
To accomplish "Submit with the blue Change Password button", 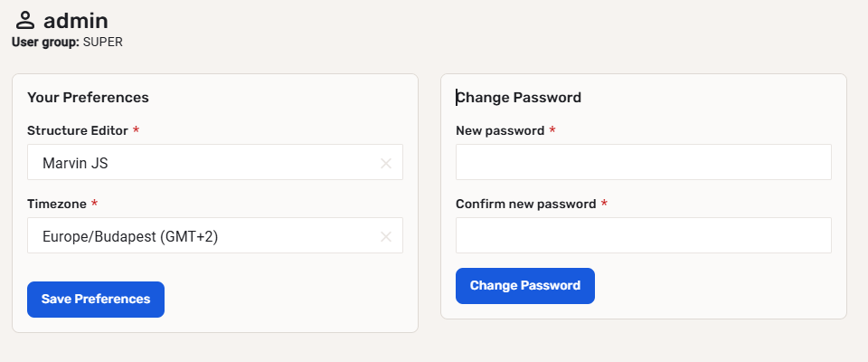I will coord(525,286).
